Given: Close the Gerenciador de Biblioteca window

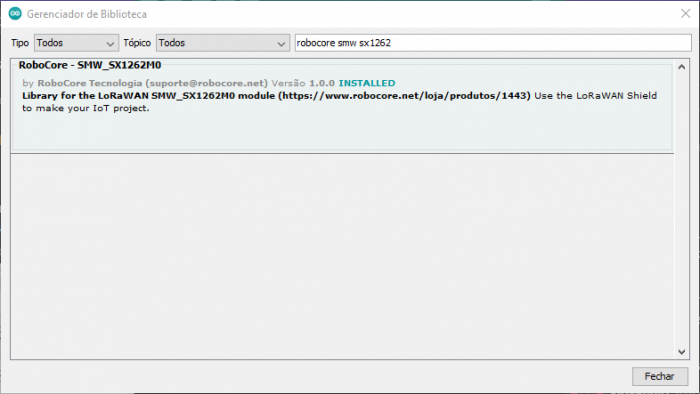Looking at the screenshot, I should (x=685, y=14).
